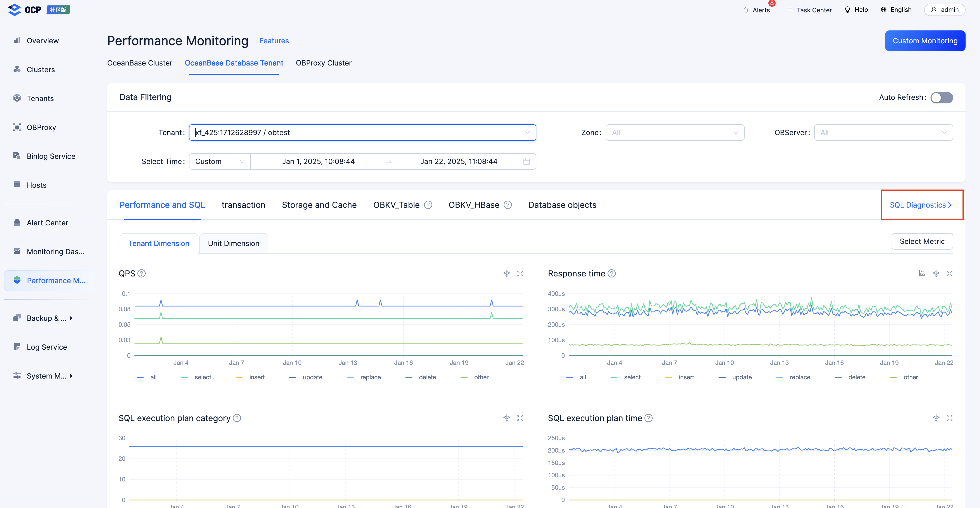
Task: Open Response time SQL analysis icon
Action: click(x=922, y=273)
